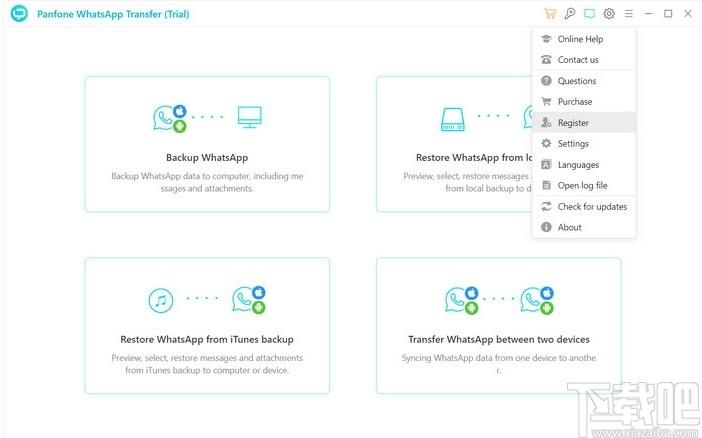Open About from the menu
Image resolution: width=702 pixels, height=438 pixels.
click(584, 228)
